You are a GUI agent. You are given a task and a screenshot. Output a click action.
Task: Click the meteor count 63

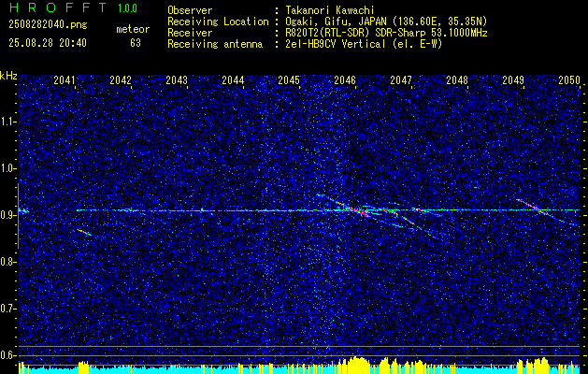click(136, 43)
